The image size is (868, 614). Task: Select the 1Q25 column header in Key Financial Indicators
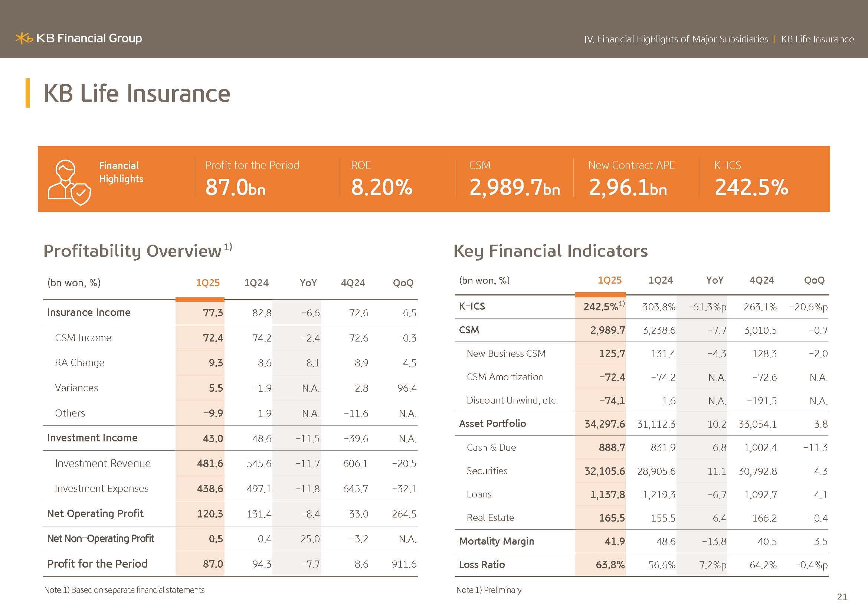(x=609, y=280)
